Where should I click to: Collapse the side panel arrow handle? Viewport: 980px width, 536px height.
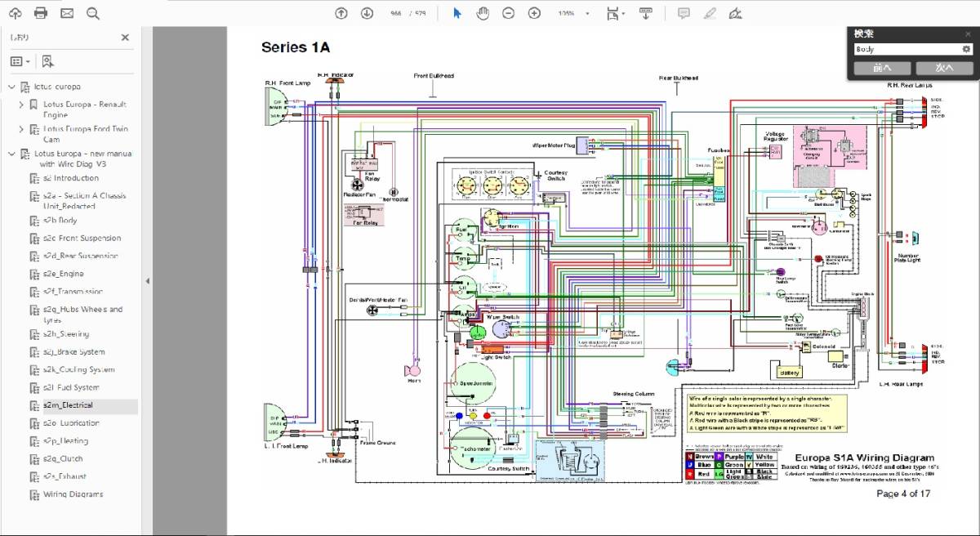[x=147, y=281]
